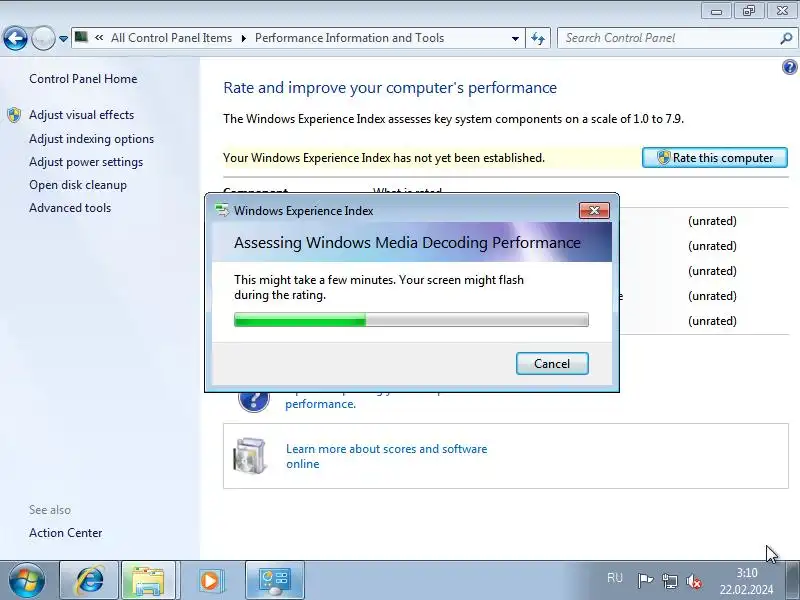Viewport: 800px width, 600px height.
Task: Go to Control Panel Home
Action: pyautogui.click(x=83, y=79)
